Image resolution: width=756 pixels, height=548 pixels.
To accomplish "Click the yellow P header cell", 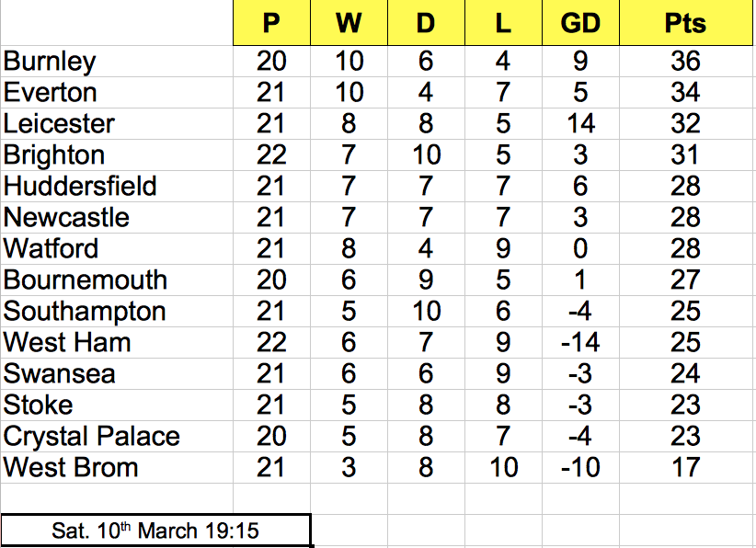I will pos(271,23).
